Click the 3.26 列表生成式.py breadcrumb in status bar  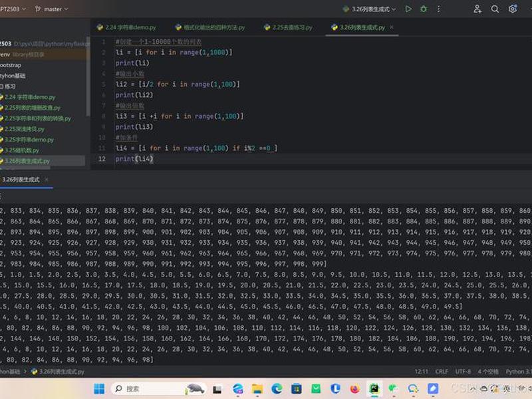(x=58, y=372)
